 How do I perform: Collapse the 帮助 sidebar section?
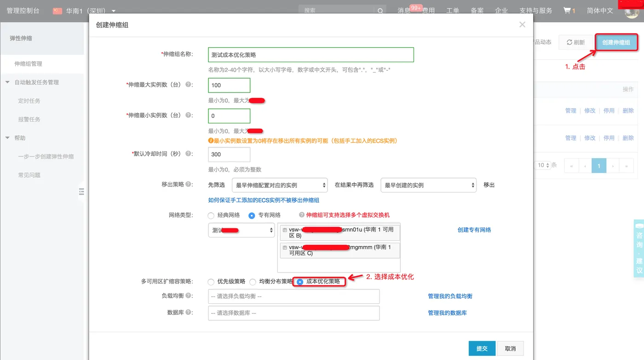(x=7, y=138)
